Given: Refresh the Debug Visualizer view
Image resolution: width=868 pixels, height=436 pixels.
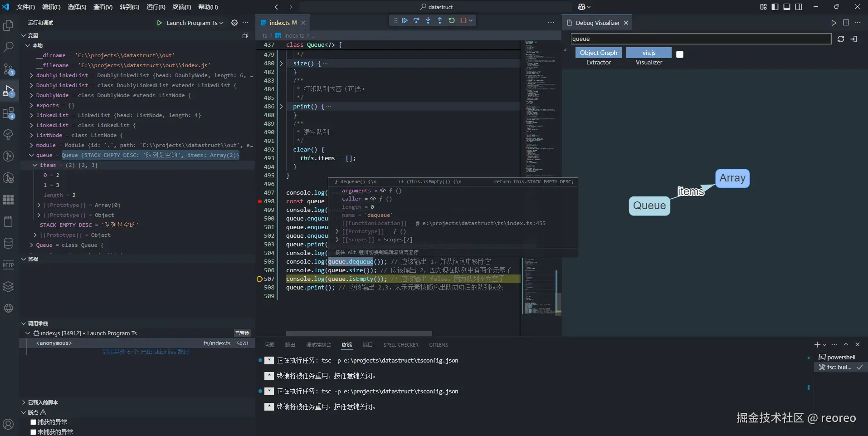Looking at the screenshot, I should pyautogui.click(x=840, y=39).
